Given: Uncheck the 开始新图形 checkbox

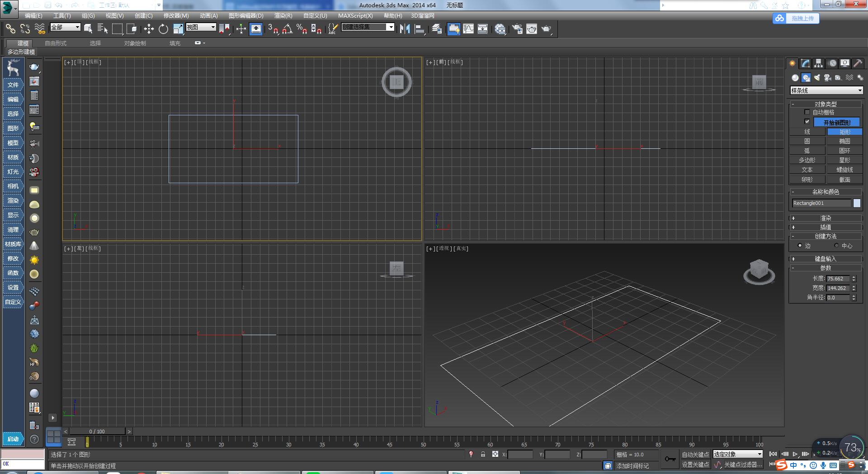Looking at the screenshot, I should [x=807, y=121].
